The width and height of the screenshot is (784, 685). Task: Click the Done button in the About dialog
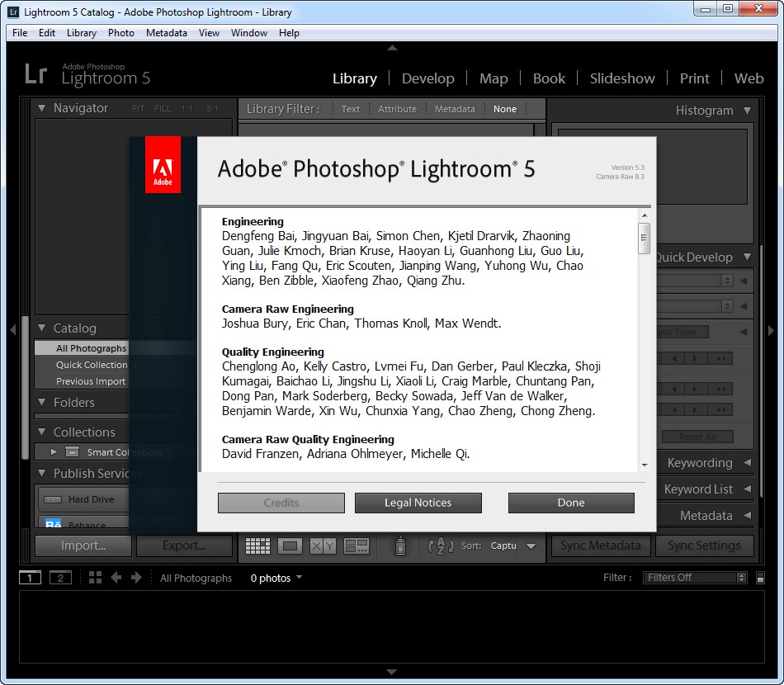pyautogui.click(x=571, y=503)
